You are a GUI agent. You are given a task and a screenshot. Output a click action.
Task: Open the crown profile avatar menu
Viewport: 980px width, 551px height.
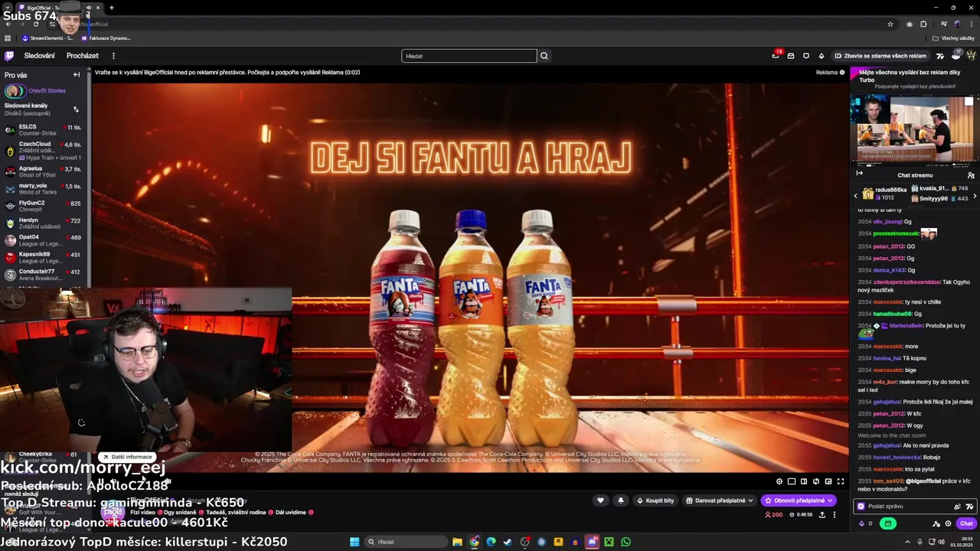click(x=971, y=56)
